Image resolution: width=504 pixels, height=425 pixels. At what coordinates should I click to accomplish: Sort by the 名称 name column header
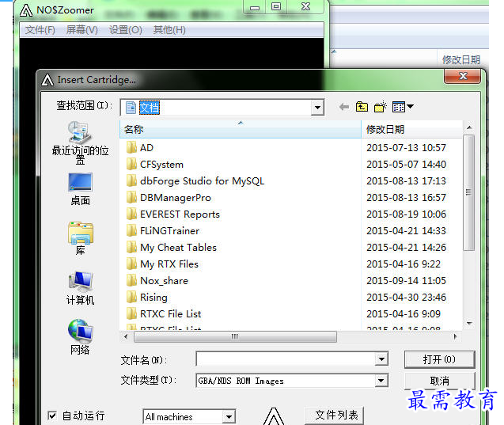click(241, 130)
